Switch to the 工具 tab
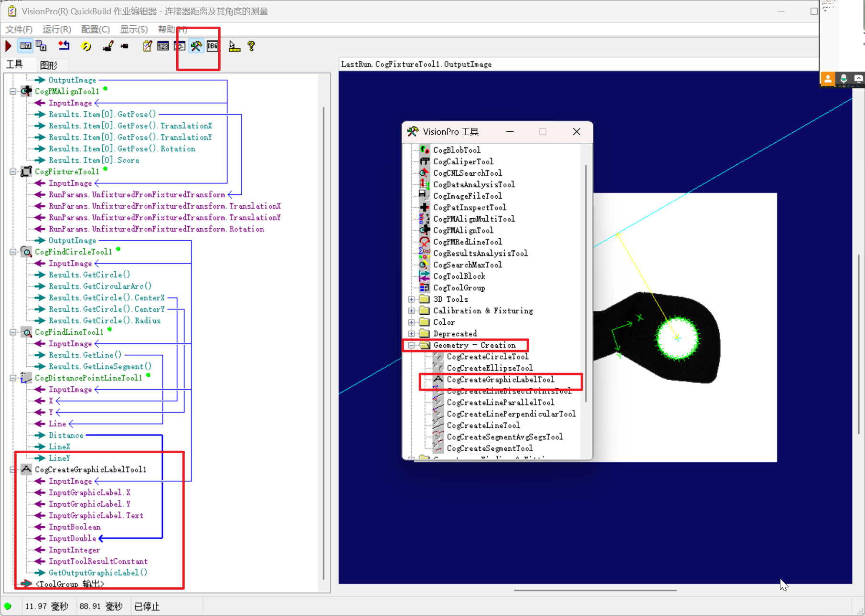The image size is (865, 616). [14, 64]
